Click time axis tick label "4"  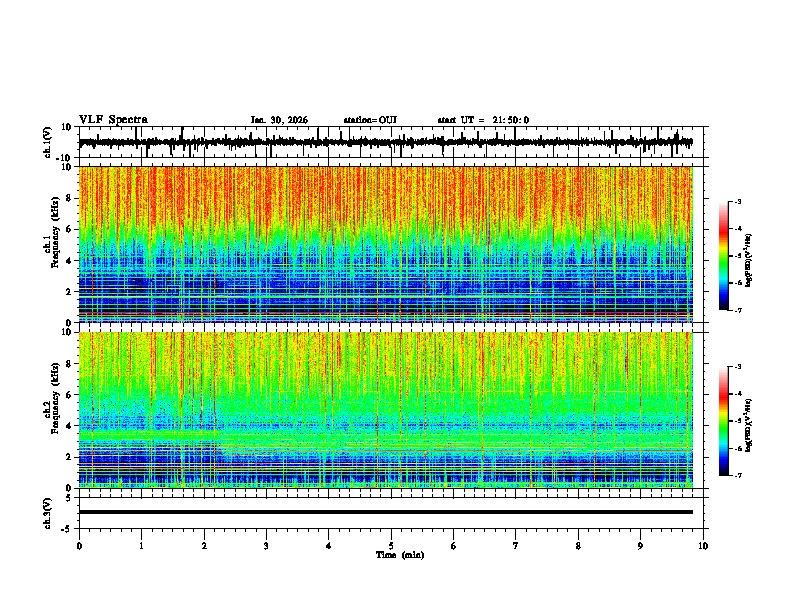[328, 546]
